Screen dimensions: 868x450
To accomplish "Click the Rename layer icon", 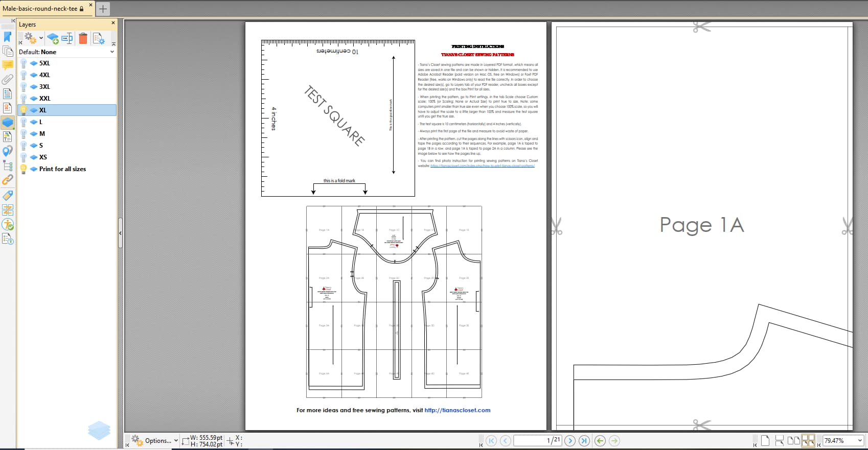I will tap(67, 38).
